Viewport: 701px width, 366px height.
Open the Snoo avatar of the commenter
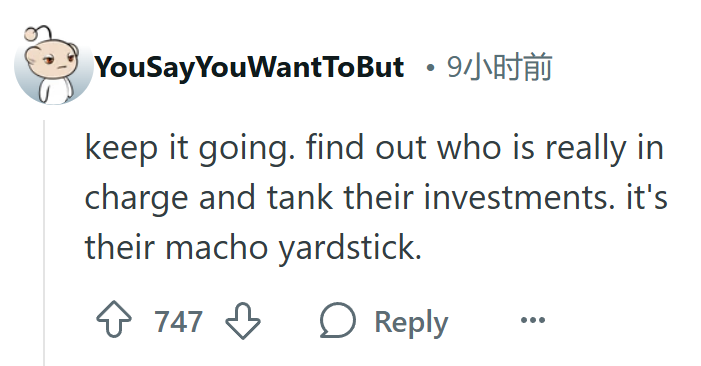tap(53, 66)
